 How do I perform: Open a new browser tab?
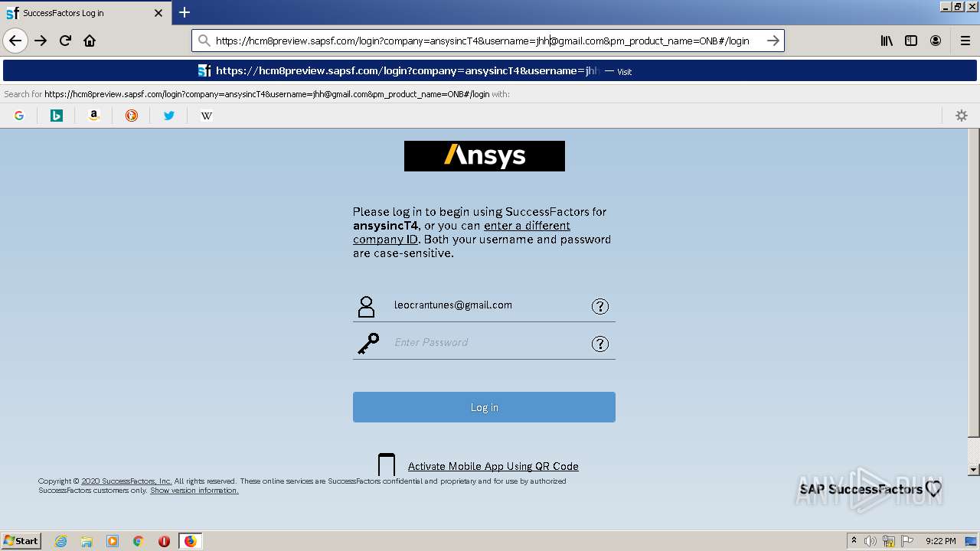point(185,12)
